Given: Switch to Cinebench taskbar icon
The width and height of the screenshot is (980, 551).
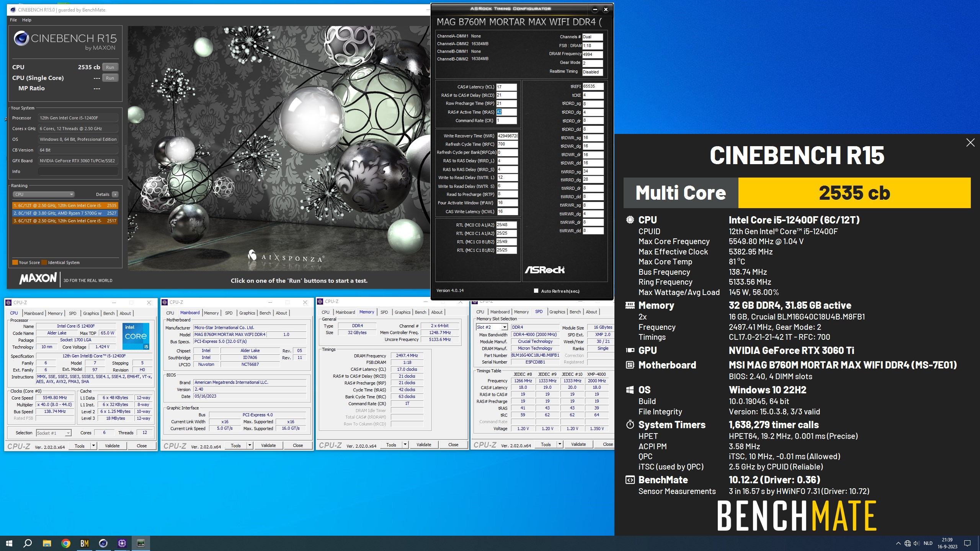Looking at the screenshot, I should coord(103,543).
